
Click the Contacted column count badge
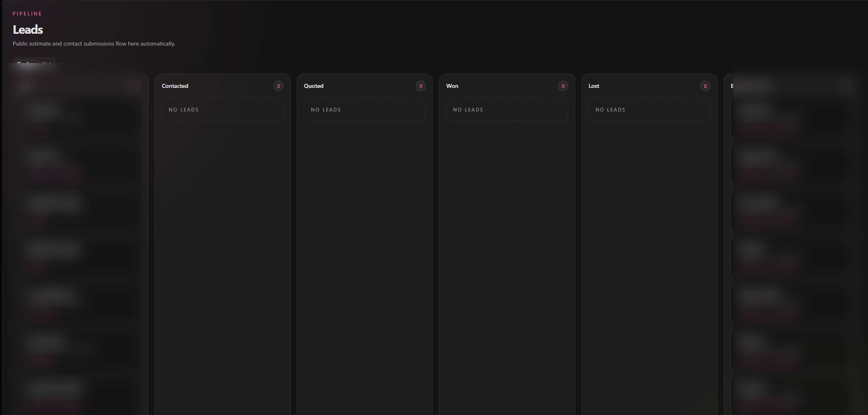tap(279, 86)
